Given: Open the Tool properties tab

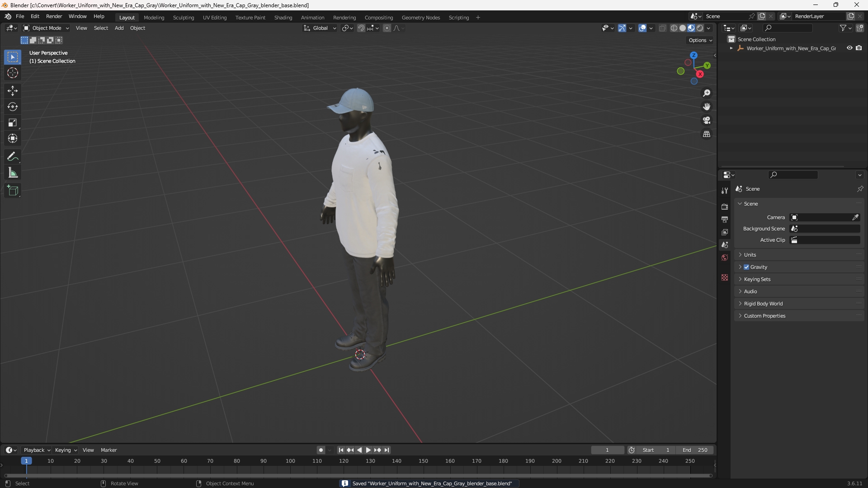Looking at the screenshot, I should (725, 191).
